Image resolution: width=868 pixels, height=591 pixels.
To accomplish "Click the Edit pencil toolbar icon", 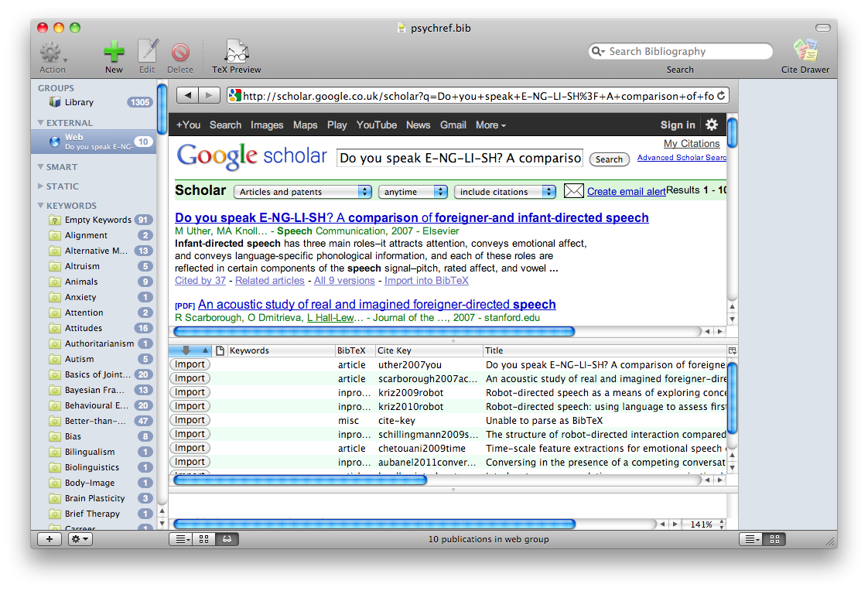I will tap(147, 52).
